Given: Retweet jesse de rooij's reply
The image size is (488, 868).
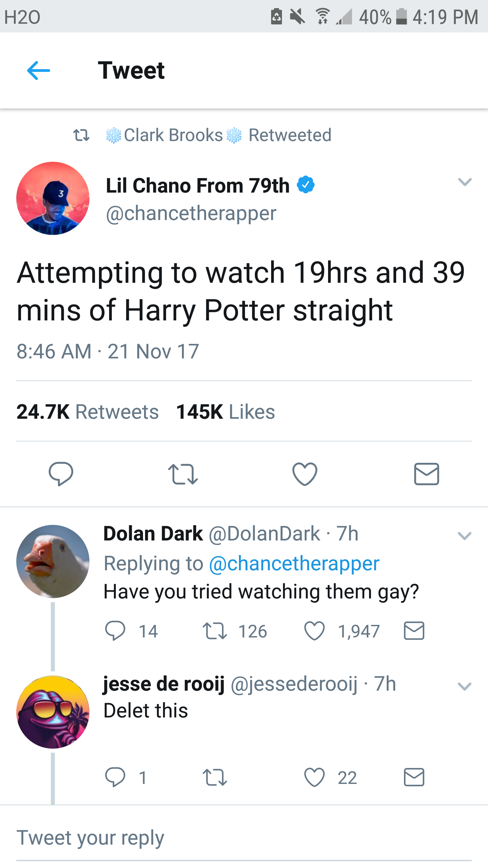Looking at the screenshot, I should [x=215, y=777].
